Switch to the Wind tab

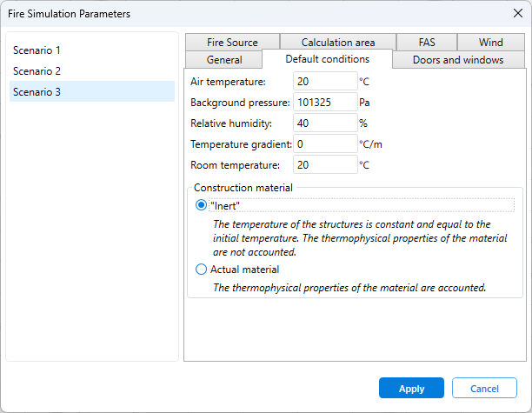[x=490, y=43]
